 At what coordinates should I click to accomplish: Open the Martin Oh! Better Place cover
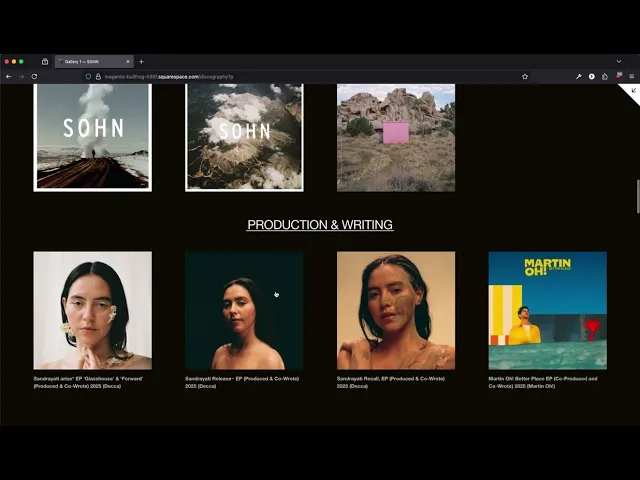click(x=548, y=311)
